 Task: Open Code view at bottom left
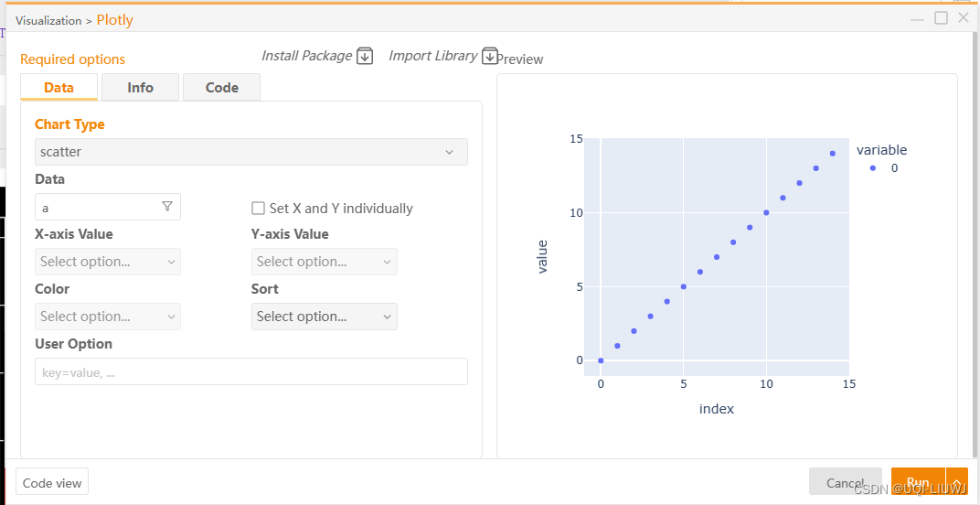tap(52, 482)
